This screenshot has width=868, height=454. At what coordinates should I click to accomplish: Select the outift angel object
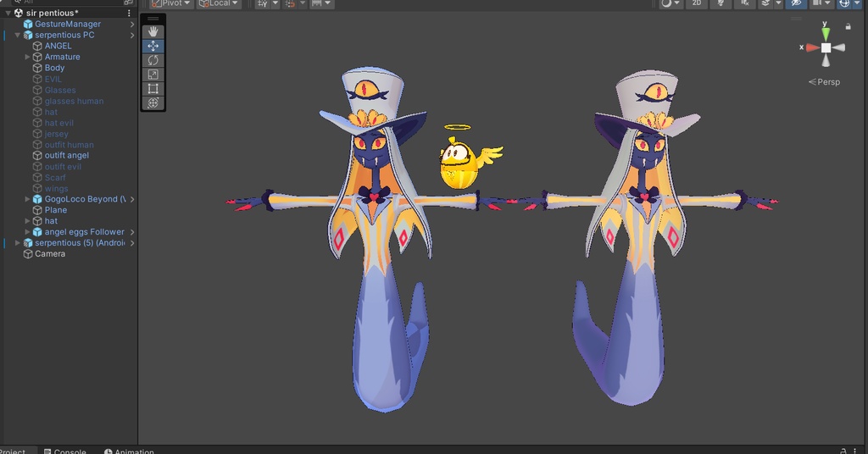coord(66,155)
